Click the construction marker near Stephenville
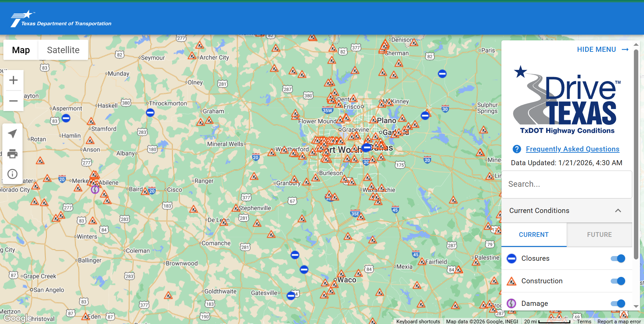Image resolution: width=644 pixels, height=324 pixels. (x=236, y=208)
